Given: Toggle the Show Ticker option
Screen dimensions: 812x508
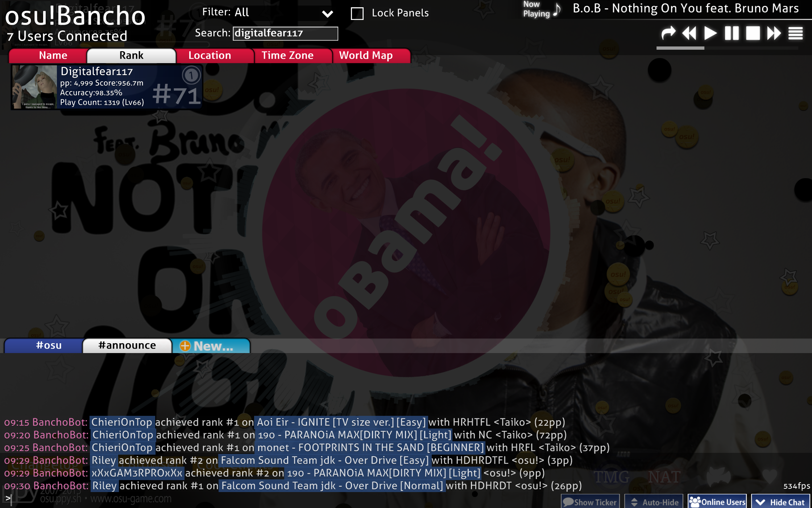Looking at the screenshot, I should click(590, 502).
